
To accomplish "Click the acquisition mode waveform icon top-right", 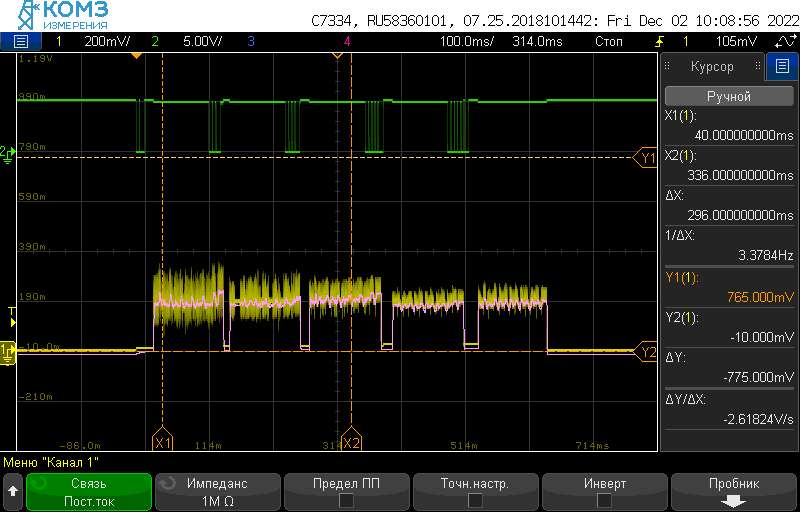I will tap(786, 41).
